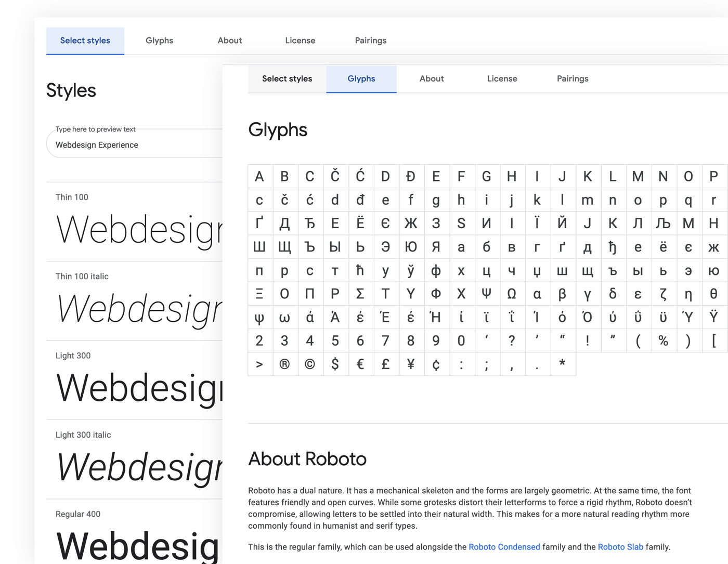Pick the digit 5 glyph cell

click(335, 340)
